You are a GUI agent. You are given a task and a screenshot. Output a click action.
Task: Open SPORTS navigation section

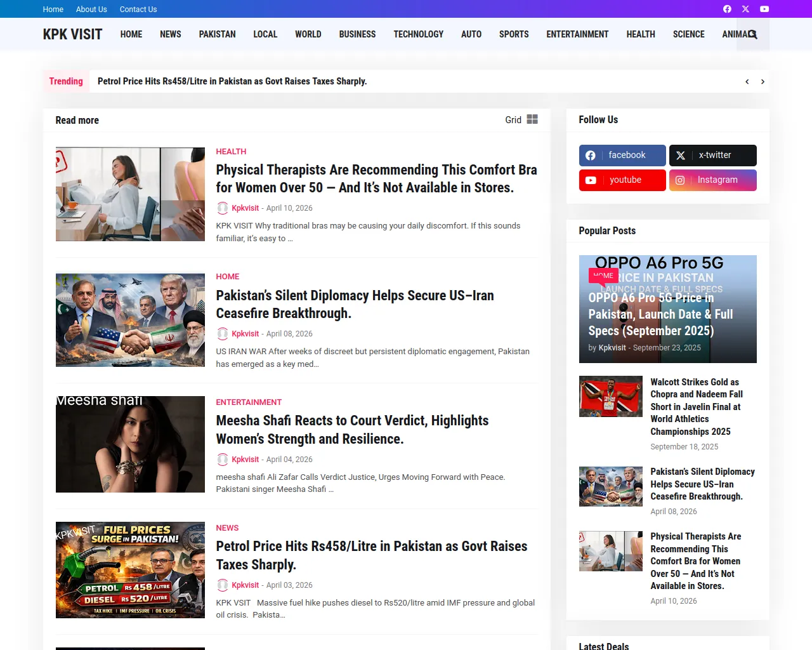pyautogui.click(x=514, y=34)
